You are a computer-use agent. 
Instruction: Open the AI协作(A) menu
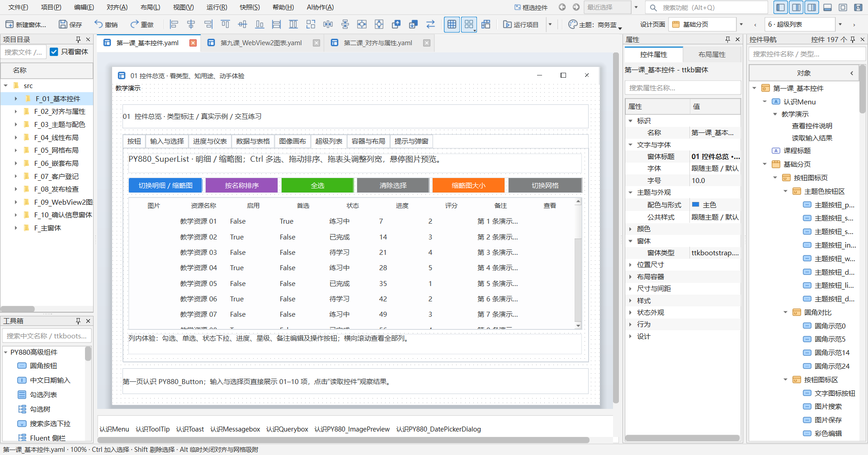pos(321,7)
